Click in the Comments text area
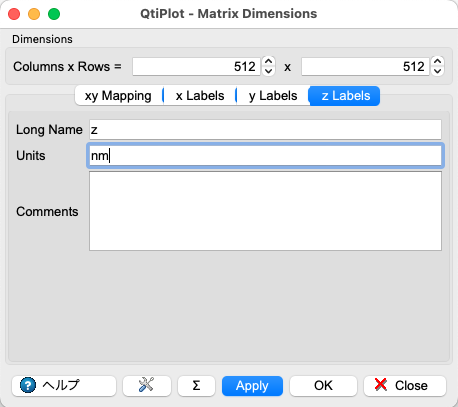 (x=265, y=211)
